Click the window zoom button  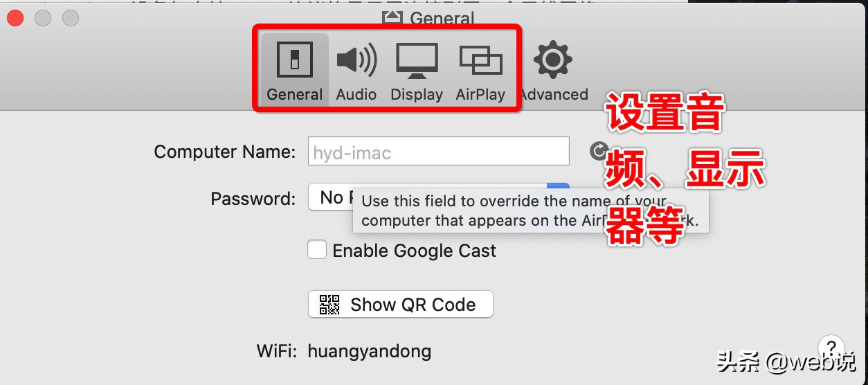70,18
